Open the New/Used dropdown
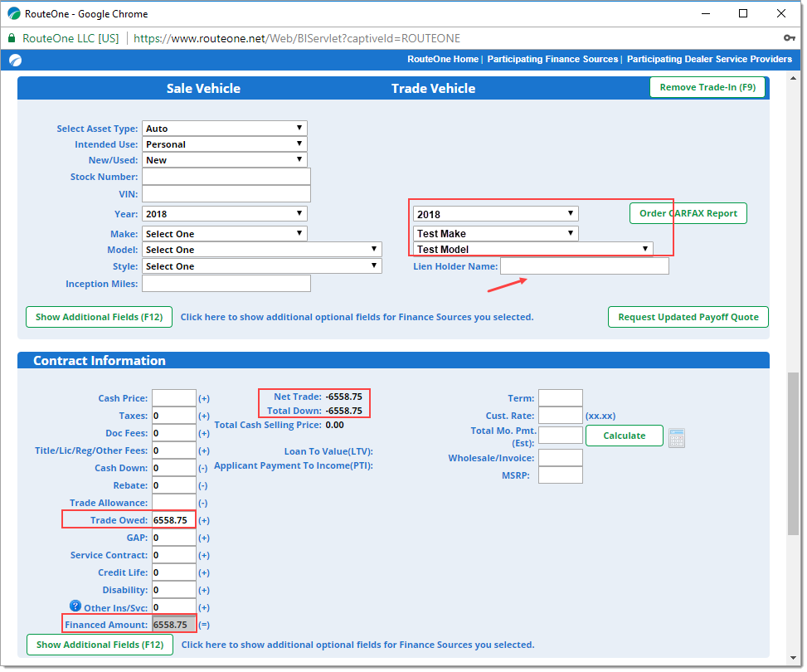The height and width of the screenshot is (672, 807). coord(225,160)
